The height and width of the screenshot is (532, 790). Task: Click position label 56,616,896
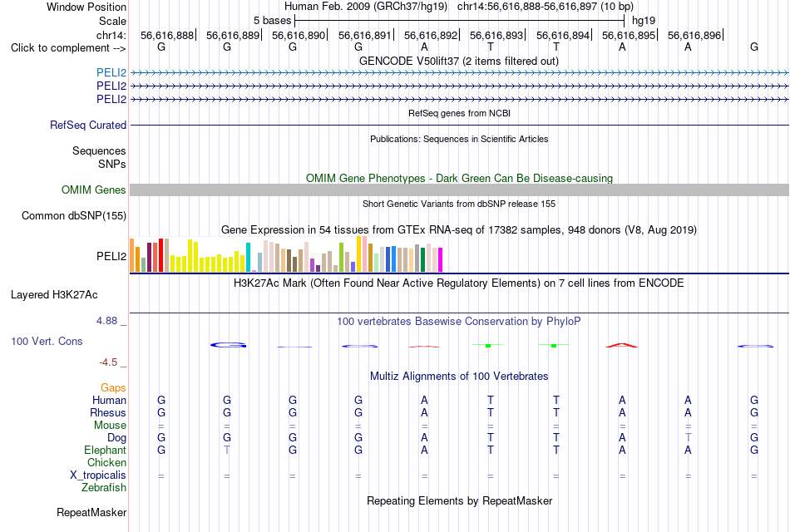click(x=694, y=35)
